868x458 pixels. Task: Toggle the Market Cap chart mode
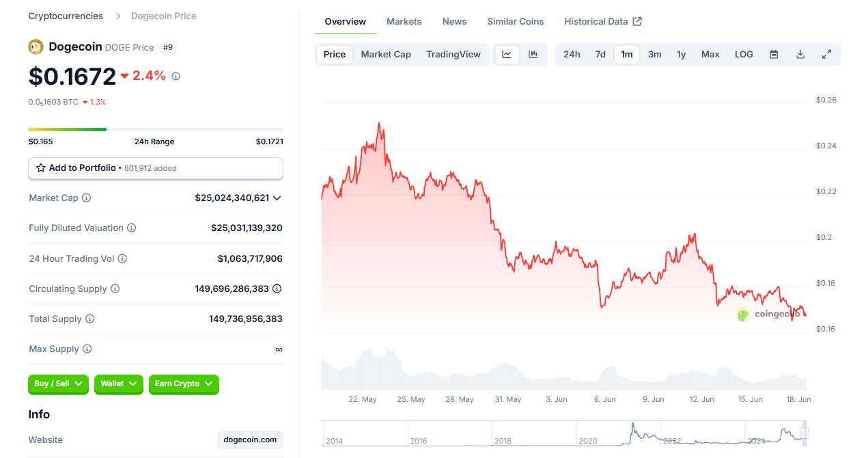click(386, 54)
